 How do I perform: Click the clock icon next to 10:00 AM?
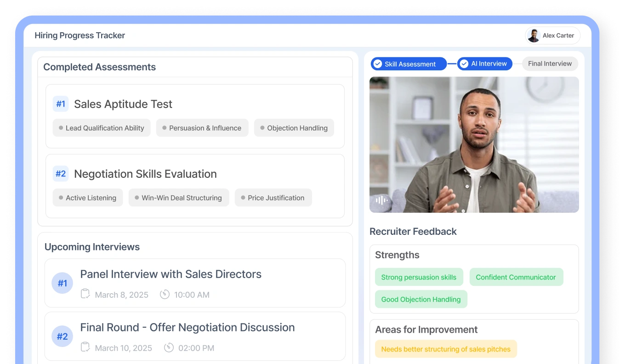pyautogui.click(x=165, y=294)
